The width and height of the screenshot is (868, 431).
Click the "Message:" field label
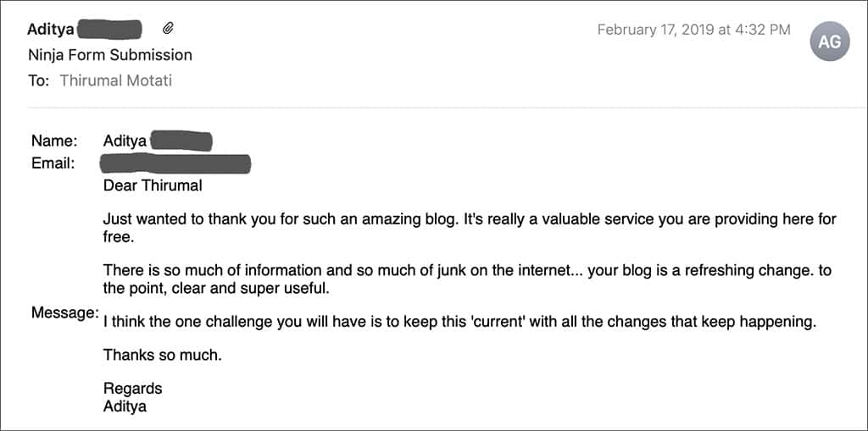click(x=64, y=312)
